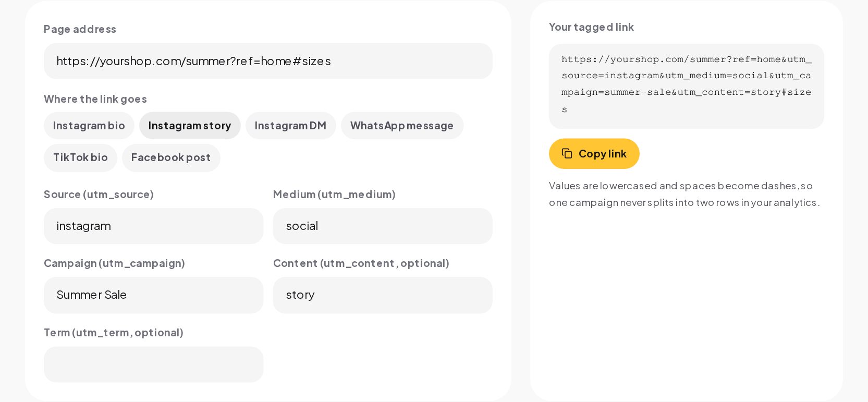Pick the WhatsApp message preset

(402, 126)
